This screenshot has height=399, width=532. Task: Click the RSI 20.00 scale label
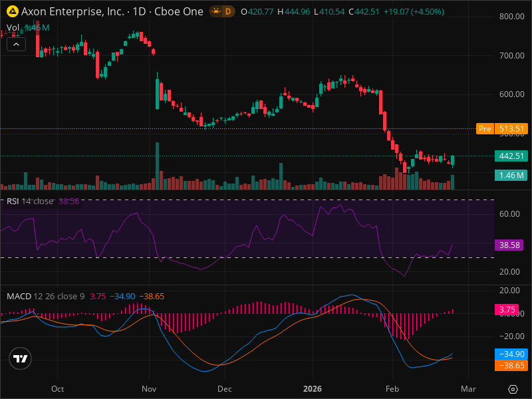click(509, 272)
